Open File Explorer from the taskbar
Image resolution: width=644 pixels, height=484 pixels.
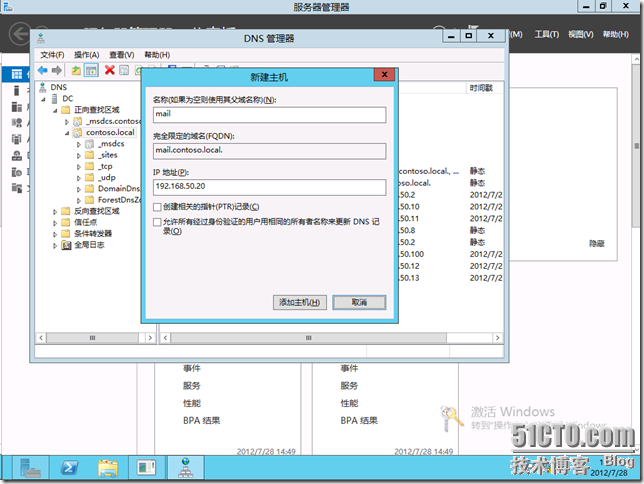tap(108, 468)
